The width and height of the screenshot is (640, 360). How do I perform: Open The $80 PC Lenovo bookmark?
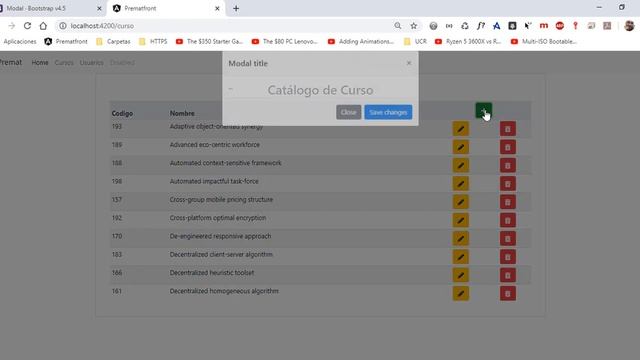tap(284, 42)
